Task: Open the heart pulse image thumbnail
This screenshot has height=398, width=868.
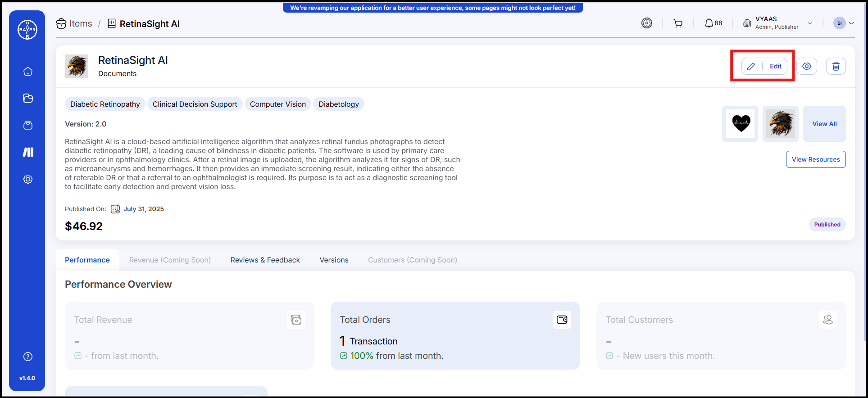Action: tap(740, 124)
